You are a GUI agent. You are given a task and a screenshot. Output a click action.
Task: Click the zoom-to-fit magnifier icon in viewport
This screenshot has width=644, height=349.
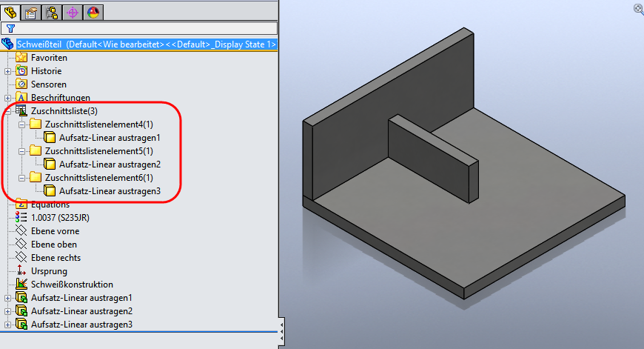(x=639, y=9)
